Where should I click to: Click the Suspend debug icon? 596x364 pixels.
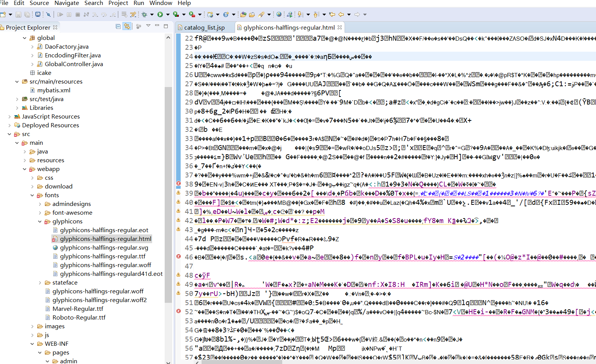(69, 14)
